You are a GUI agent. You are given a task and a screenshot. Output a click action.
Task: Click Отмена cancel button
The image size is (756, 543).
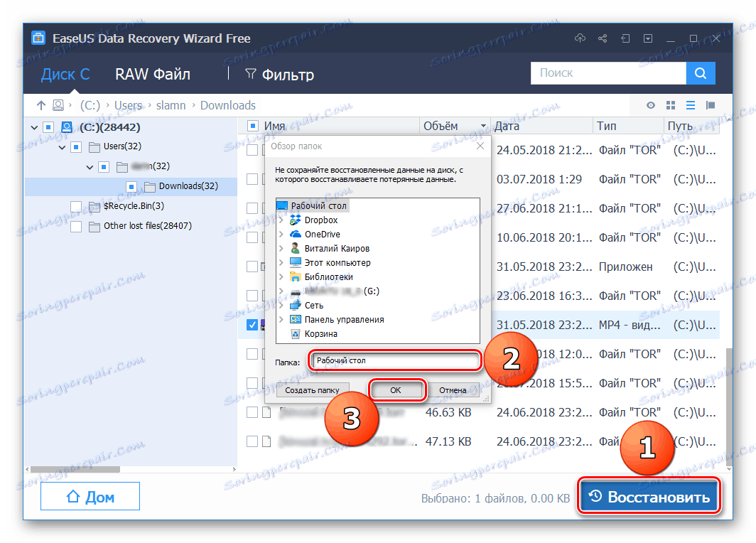click(453, 390)
